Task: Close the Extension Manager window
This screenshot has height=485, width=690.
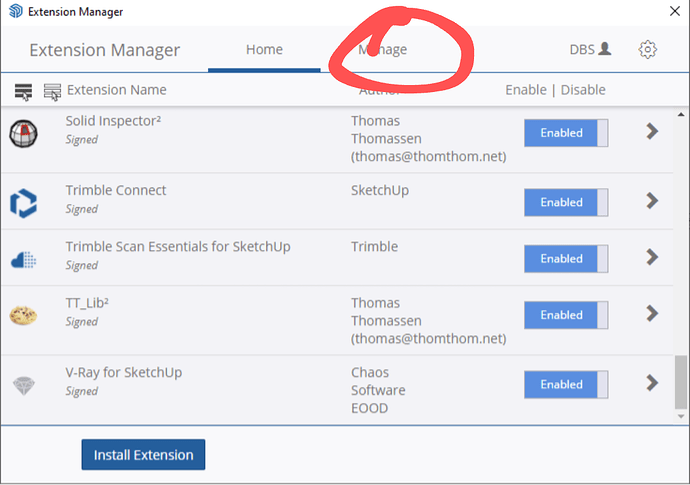Action: tap(675, 11)
